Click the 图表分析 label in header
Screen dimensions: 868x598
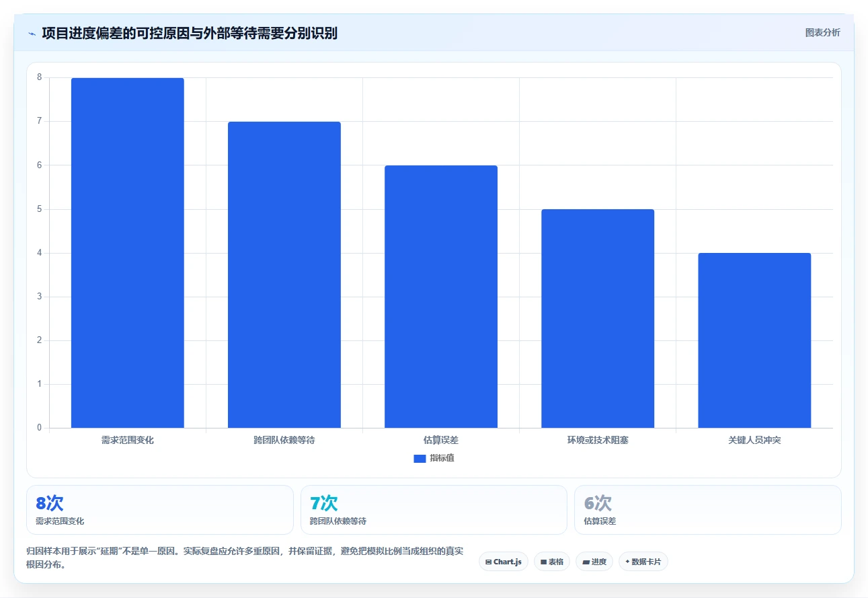(822, 32)
